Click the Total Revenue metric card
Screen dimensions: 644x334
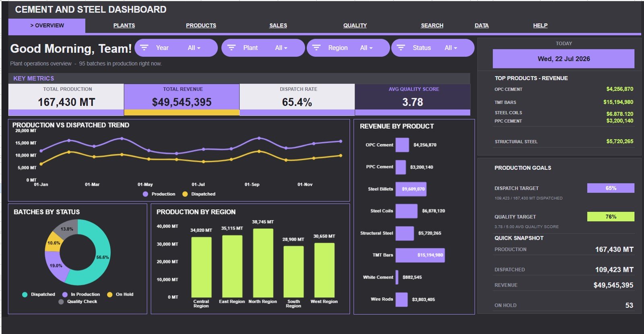point(182,99)
